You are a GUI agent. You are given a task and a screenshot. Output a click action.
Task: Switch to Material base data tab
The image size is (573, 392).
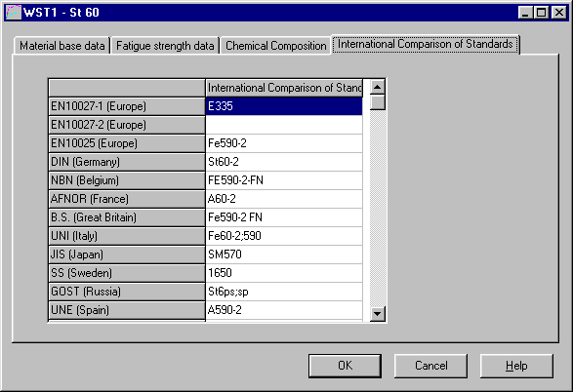(x=62, y=46)
